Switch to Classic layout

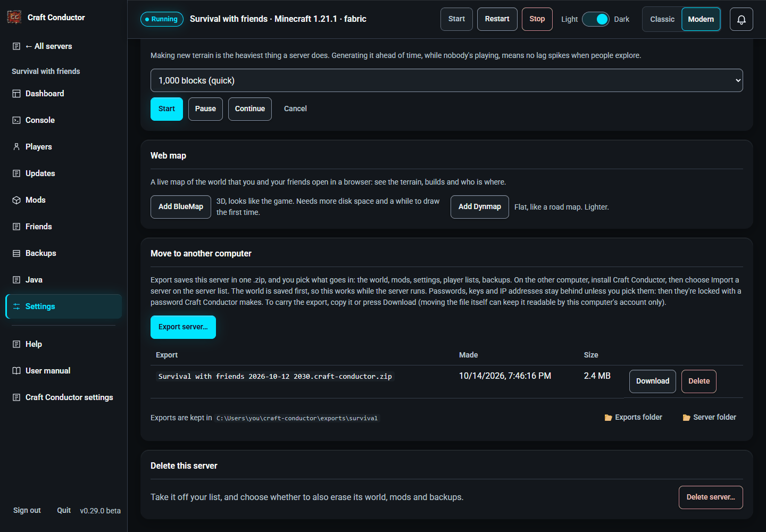pos(662,19)
